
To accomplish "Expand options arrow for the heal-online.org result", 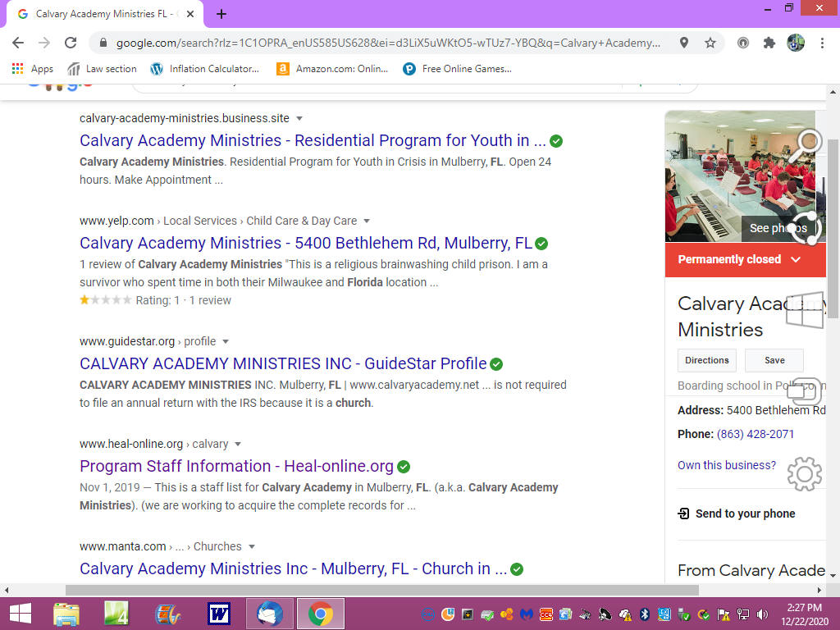I will click(238, 444).
